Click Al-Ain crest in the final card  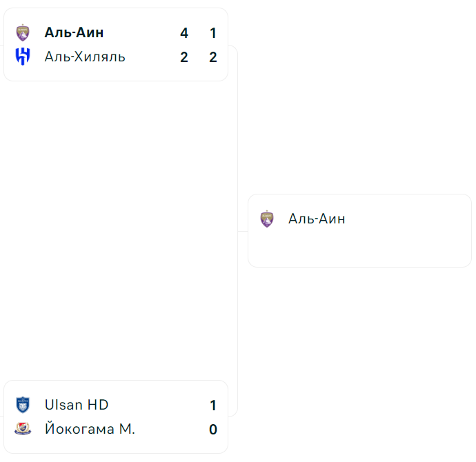267,219
